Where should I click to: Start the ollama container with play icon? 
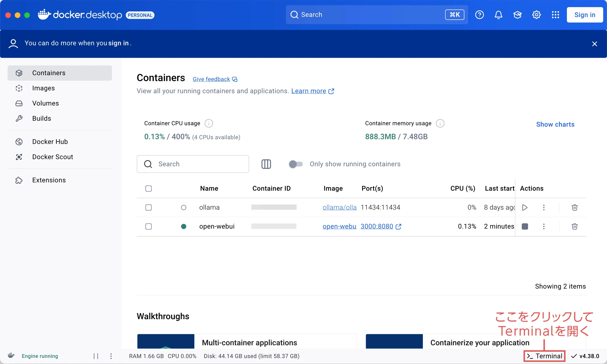(524, 208)
